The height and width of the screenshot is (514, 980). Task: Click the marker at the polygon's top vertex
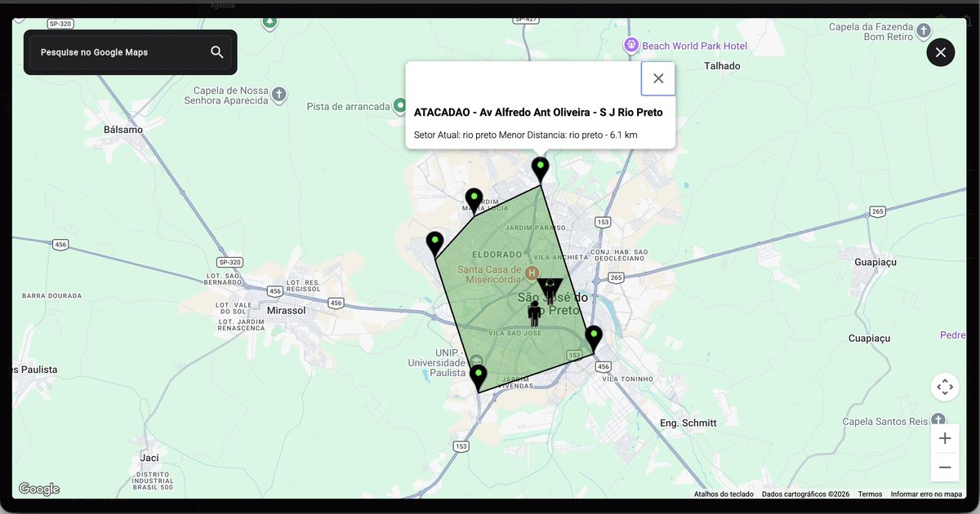[540, 166]
